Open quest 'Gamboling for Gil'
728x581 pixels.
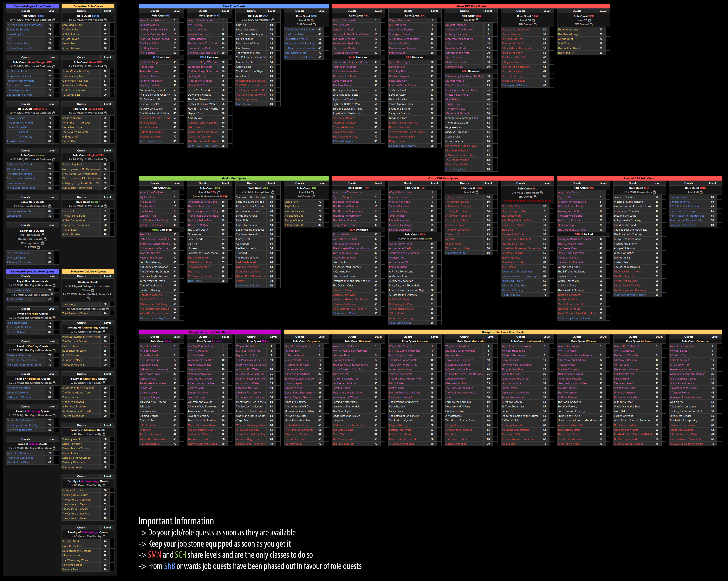click(x=680, y=202)
